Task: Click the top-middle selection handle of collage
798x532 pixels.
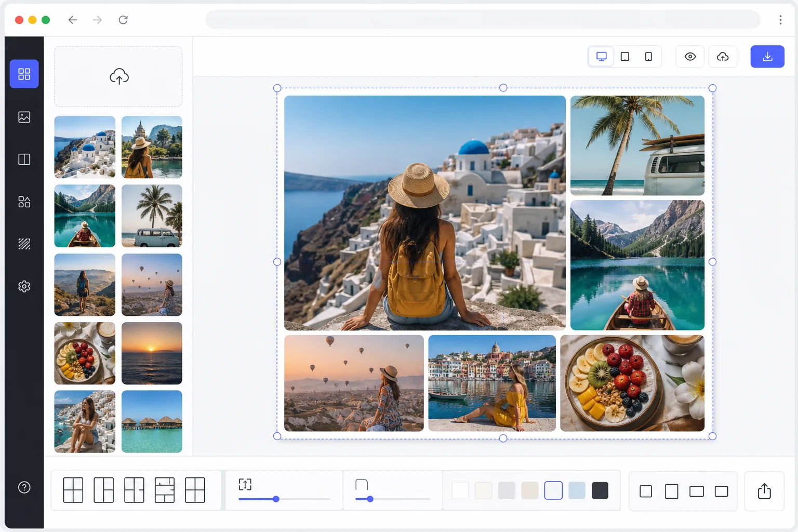Action: point(503,88)
